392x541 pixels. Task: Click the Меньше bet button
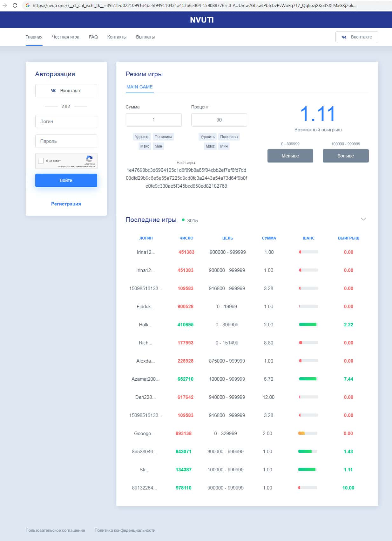[290, 156]
